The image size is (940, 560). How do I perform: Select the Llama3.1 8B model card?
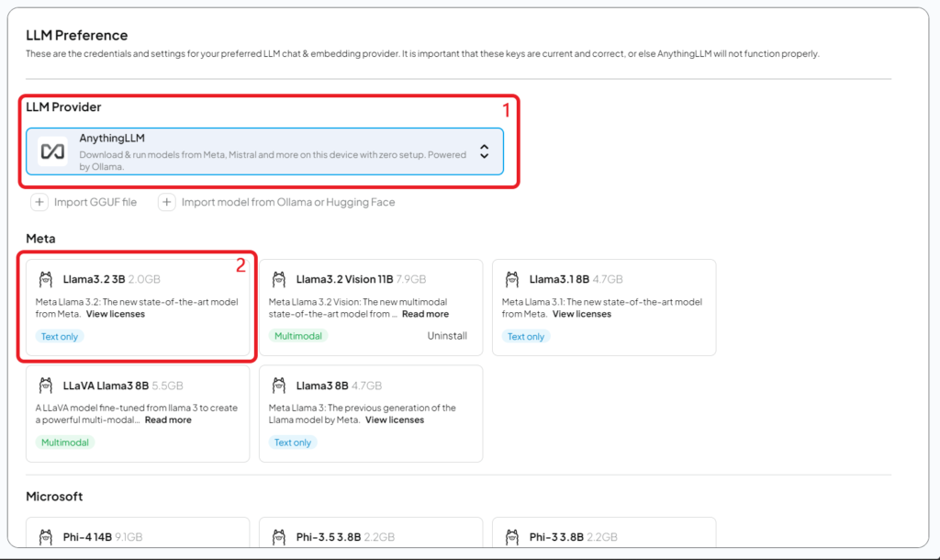click(604, 307)
